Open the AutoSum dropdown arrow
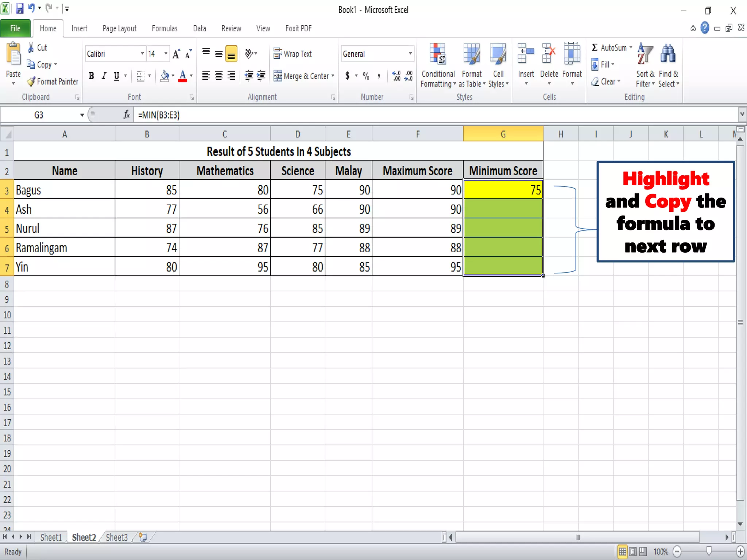 pos(631,47)
